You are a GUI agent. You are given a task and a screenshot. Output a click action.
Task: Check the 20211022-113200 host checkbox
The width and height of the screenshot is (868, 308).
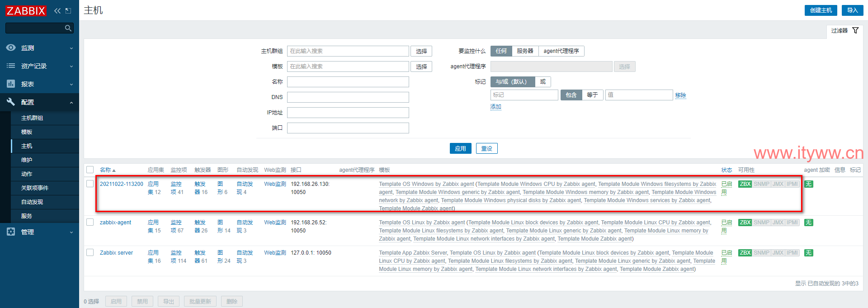90,184
